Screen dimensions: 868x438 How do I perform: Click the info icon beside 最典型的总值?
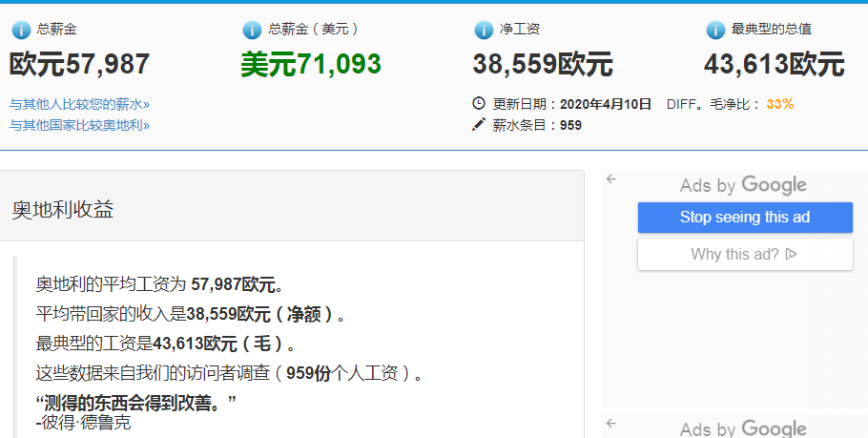click(x=715, y=30)
